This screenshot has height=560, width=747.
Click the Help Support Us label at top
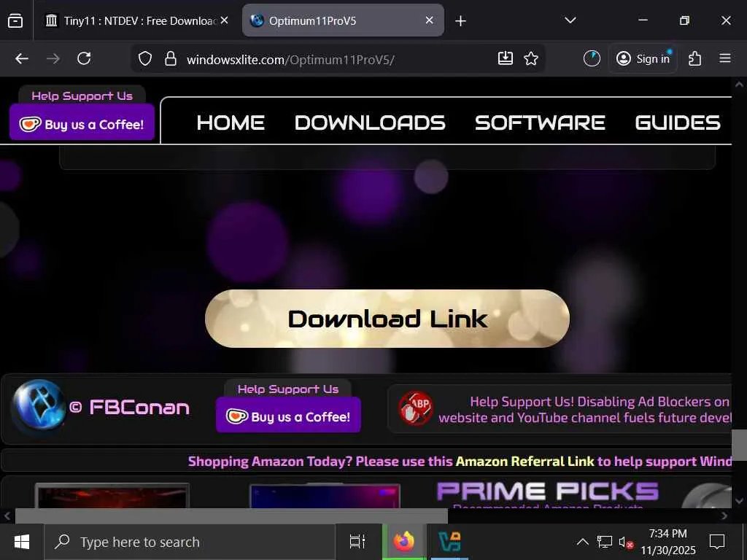(x=82, y=96)
